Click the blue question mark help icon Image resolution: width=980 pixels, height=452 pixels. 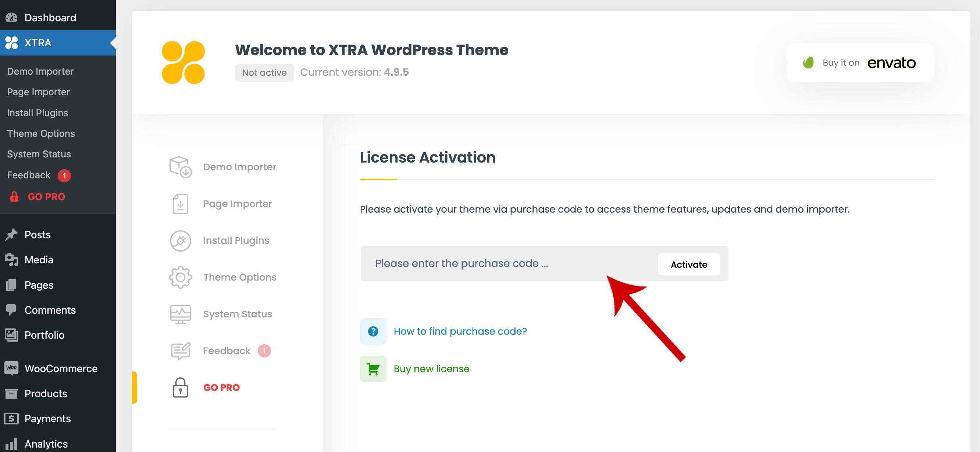point(373,331)
